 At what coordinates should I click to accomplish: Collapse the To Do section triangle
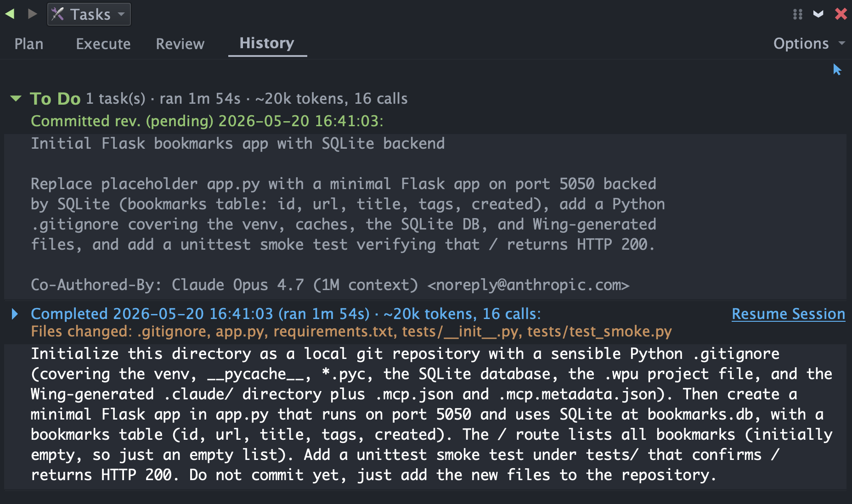coord(16,98)
